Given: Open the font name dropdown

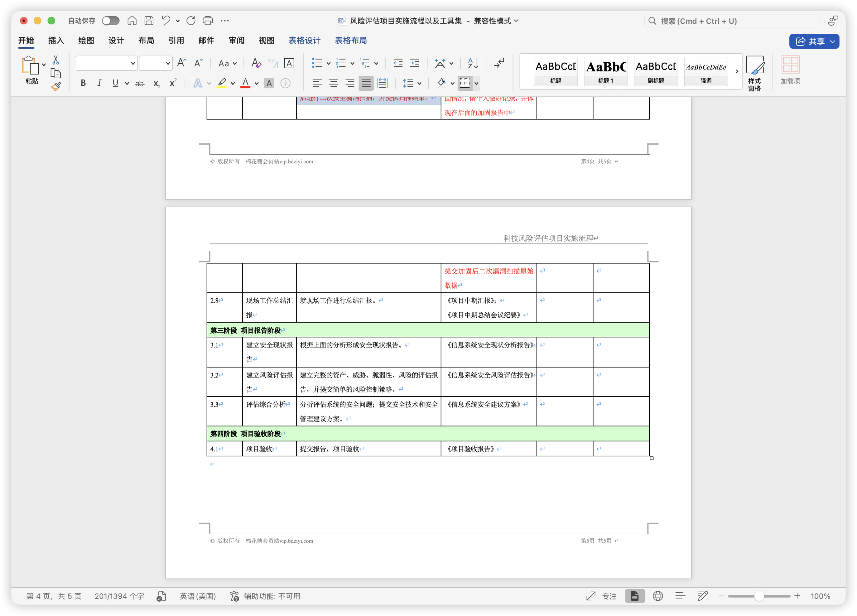Looking at the screenshot, I should click(133, 64).
